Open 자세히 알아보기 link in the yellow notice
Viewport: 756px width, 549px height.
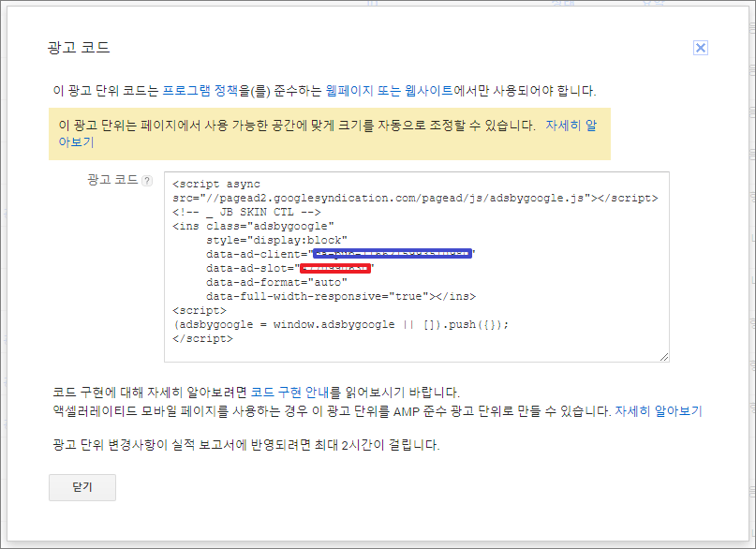click(x=571, y=126)
